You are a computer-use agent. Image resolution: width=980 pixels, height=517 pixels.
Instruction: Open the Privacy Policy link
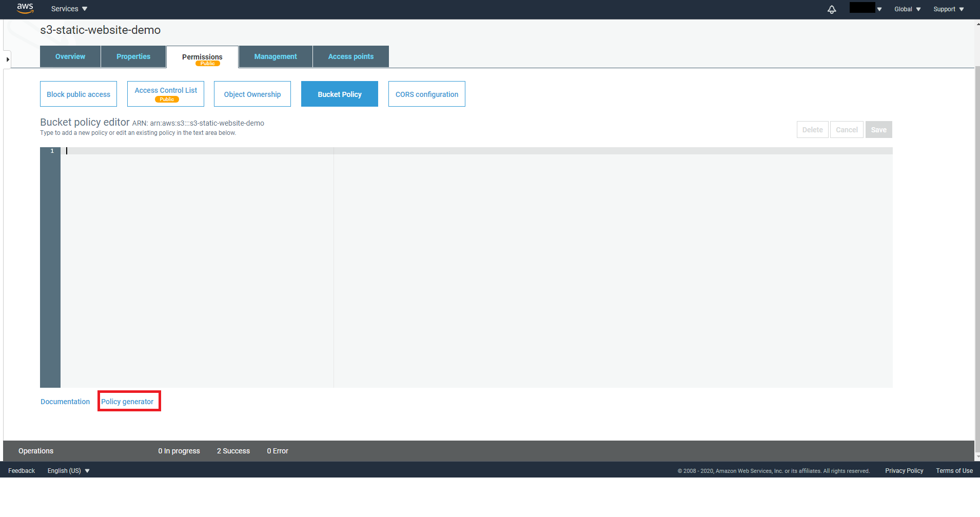904,471
